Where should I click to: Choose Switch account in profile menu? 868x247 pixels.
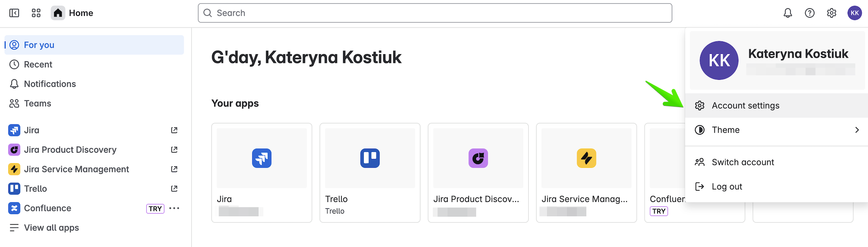pos(777,162)
